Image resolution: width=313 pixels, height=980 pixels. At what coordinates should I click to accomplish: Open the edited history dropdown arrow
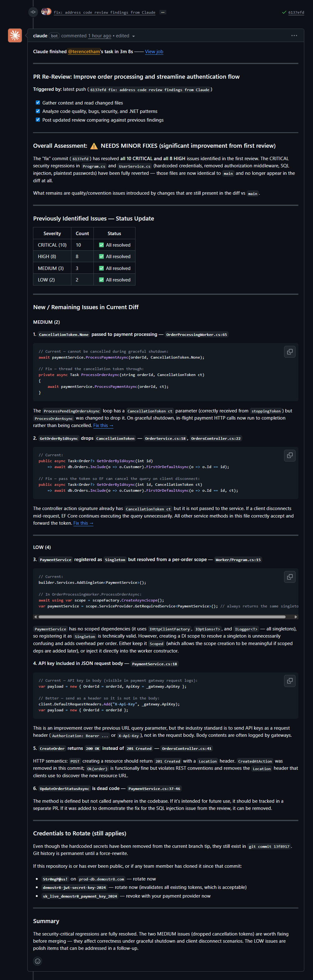133,36
